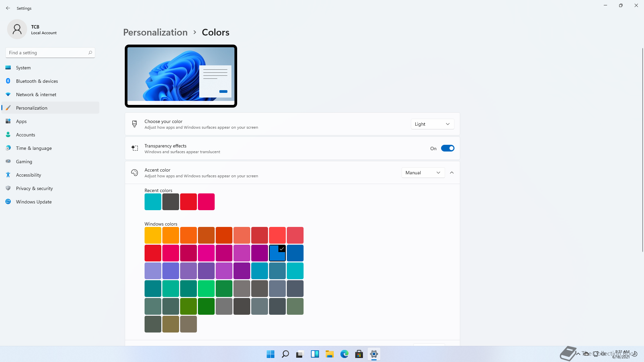Launch Microsoft Edge from taskbar
Image resolution: width=644 pixels, height=362 pixels.
344,354
